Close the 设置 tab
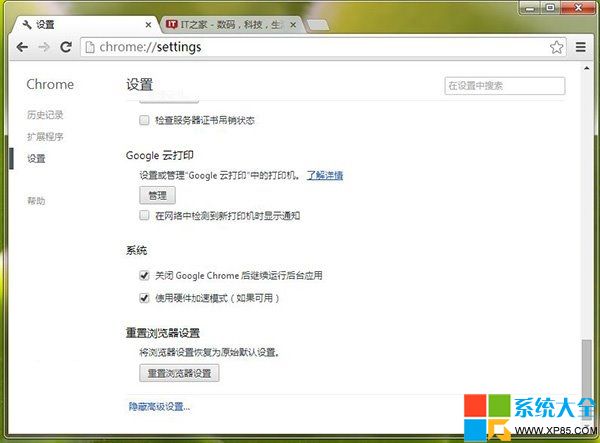 pos(148,25)
